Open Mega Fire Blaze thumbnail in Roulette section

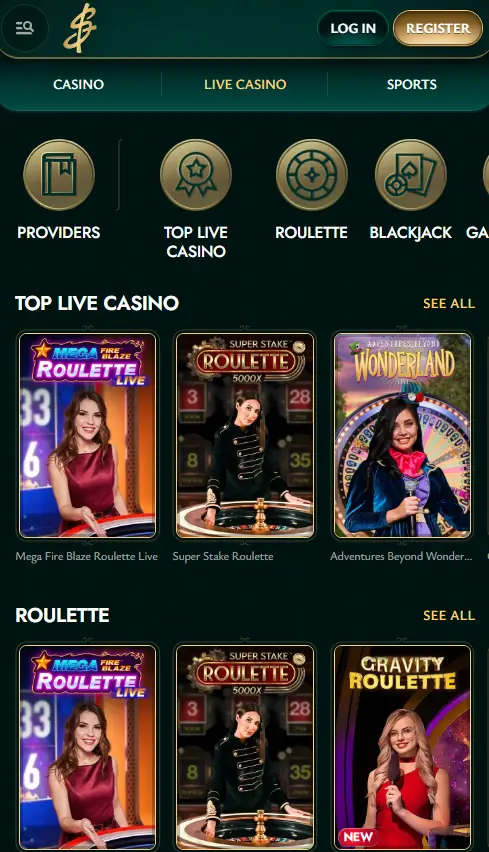87,748
